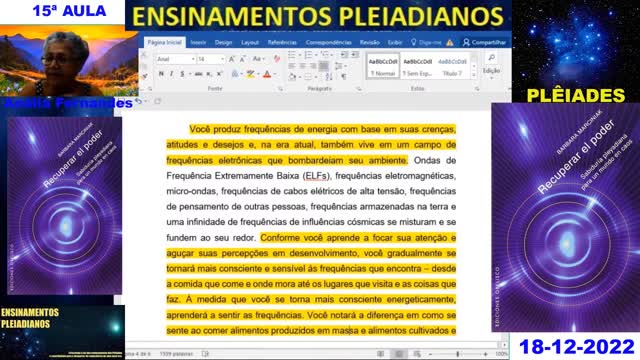Click the Undo arrow
This screenshot has width=640, height=360.
coord(139,101)
